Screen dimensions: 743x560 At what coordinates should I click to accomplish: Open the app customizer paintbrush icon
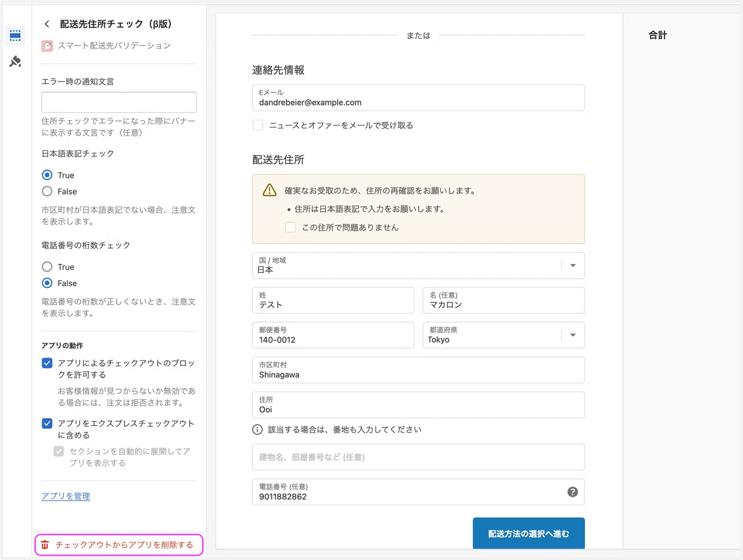[16, 61]
